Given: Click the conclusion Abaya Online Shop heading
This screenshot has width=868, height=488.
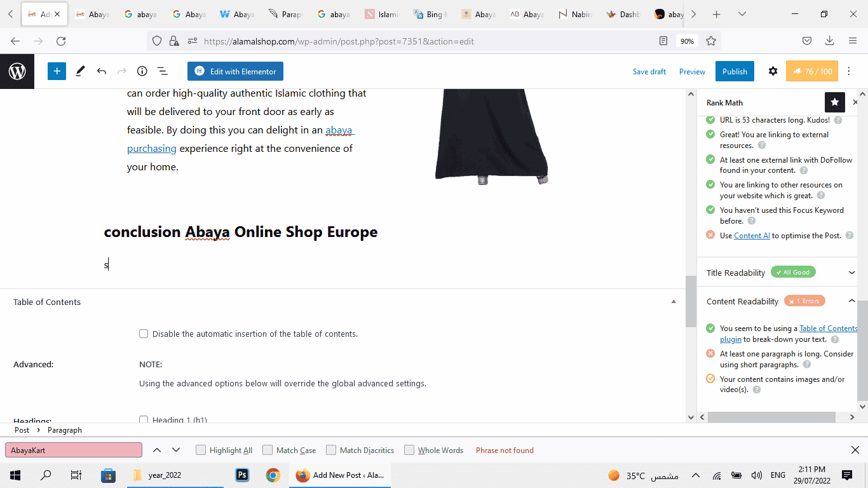Looking at the screenshot, I should coord(241,232).
